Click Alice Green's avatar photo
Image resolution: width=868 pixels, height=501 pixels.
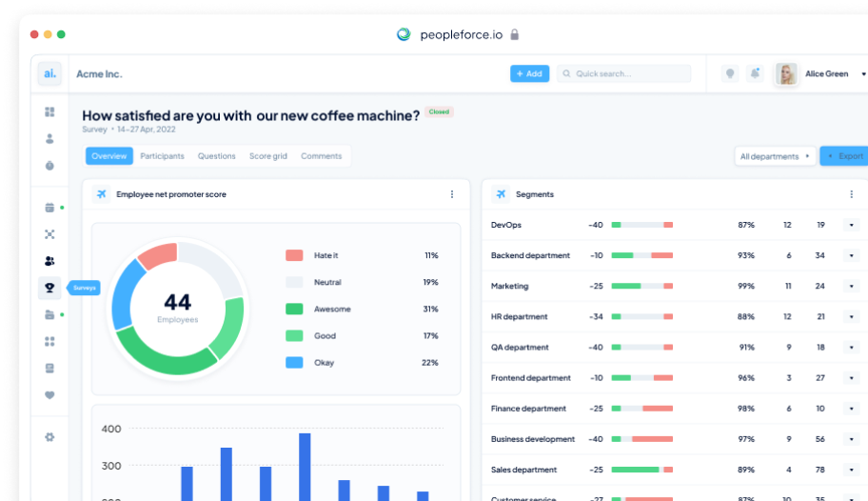click(786, 73)
